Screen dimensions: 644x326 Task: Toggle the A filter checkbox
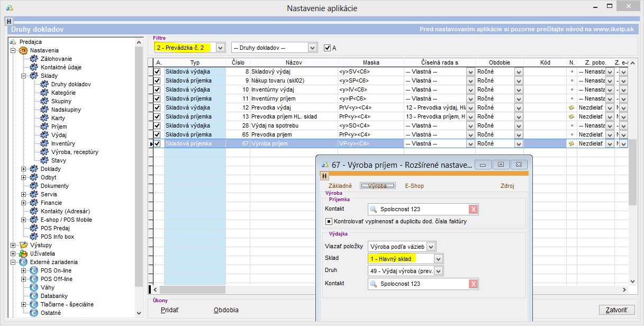tap(327, 48)
